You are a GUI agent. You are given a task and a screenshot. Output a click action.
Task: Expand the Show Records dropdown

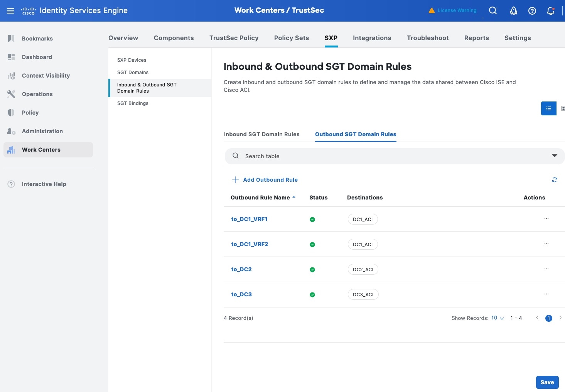tap(498, 318)
